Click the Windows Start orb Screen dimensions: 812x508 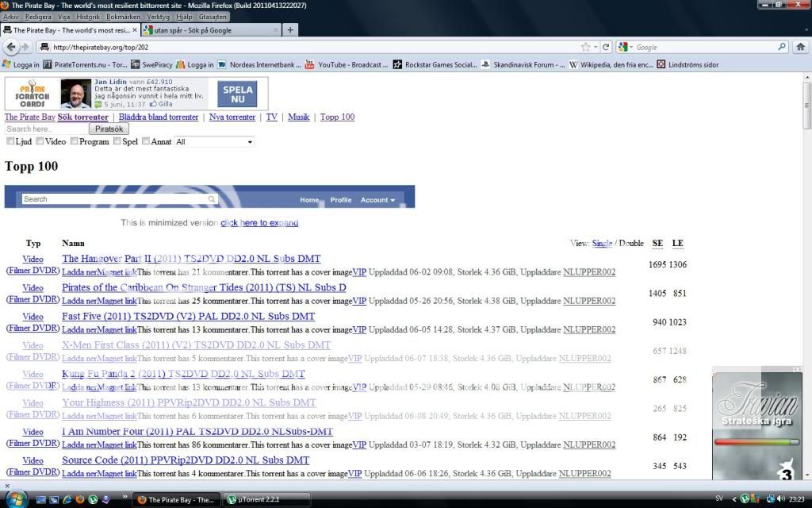coord(16,499)
